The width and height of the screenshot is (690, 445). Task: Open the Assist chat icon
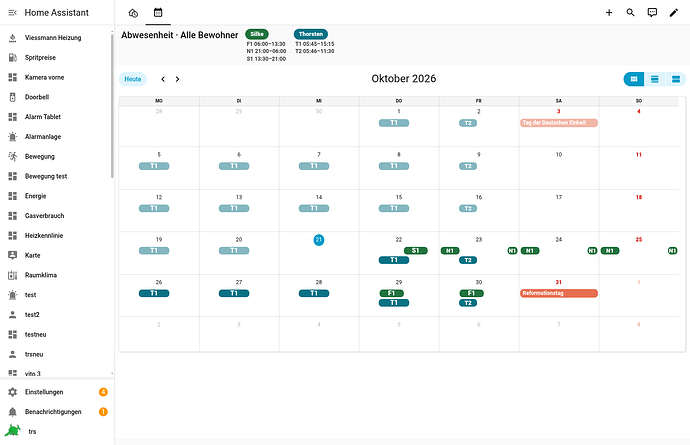coord(652,13)
